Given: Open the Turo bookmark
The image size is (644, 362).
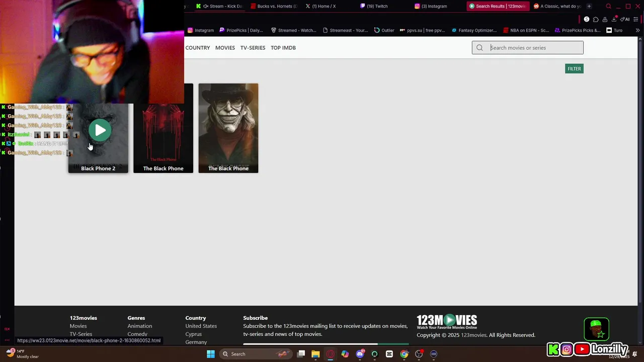Looking at the screenshot, I should [615, 30].
